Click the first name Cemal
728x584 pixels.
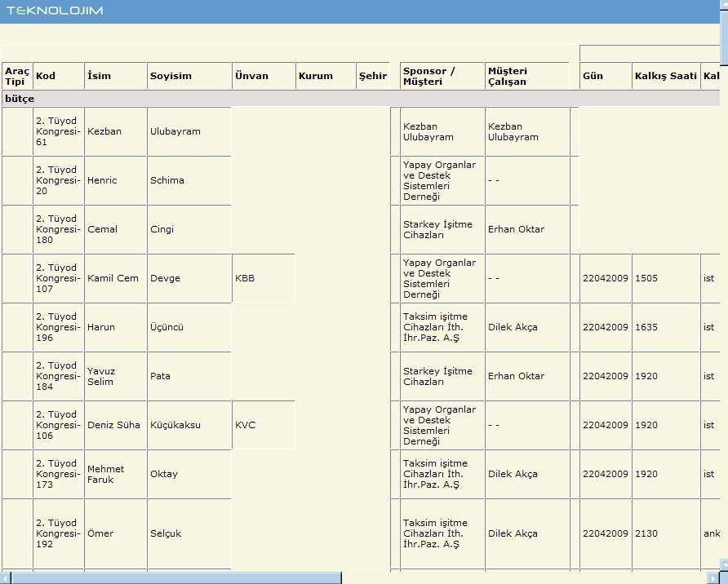pyautogui.click(x=102, y=229)
